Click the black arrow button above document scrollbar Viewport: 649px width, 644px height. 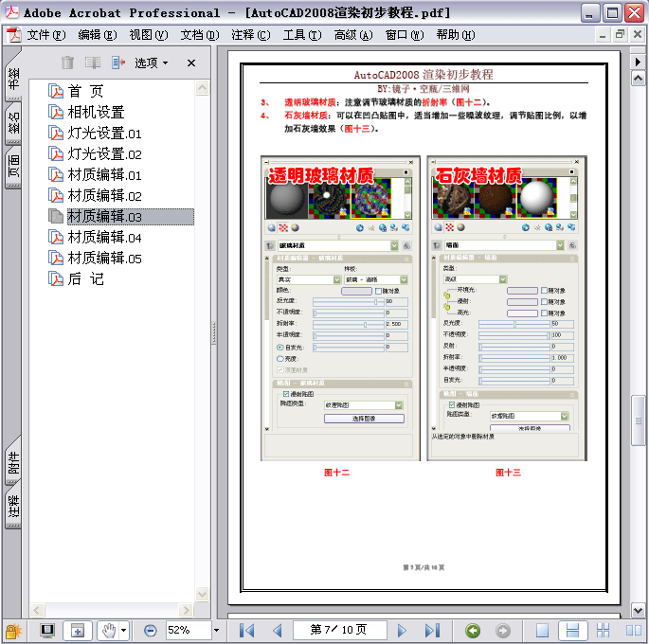click(x=638, y=62)
